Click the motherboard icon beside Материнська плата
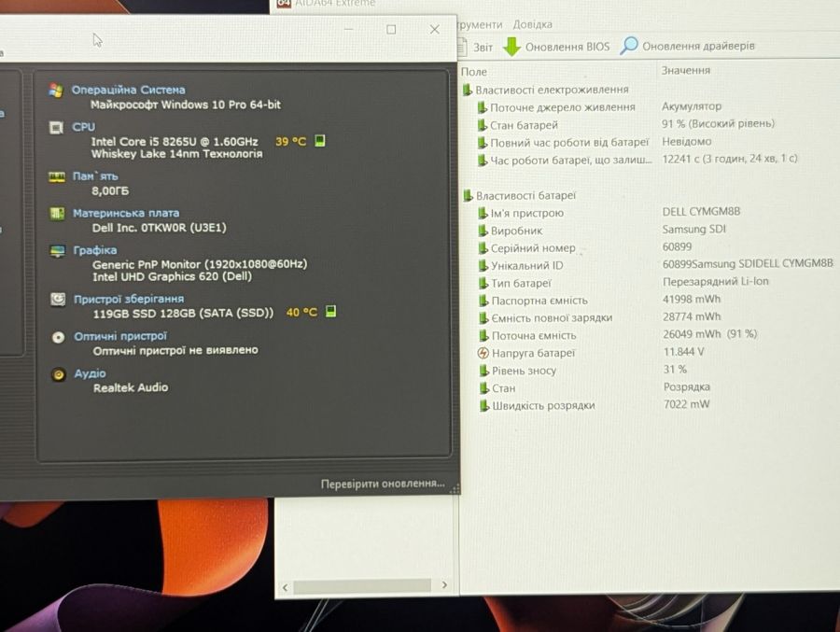 pyautogui.click(x=57, y=214)
